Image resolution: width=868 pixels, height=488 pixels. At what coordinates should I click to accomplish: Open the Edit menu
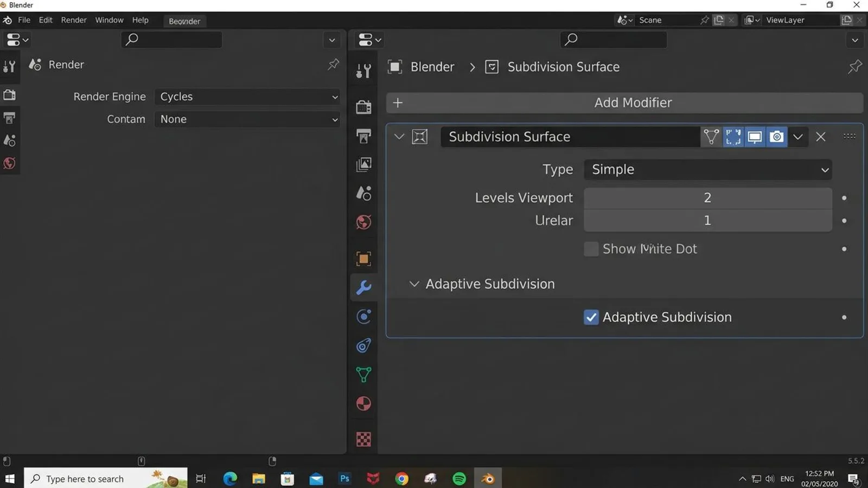(46, 20)
